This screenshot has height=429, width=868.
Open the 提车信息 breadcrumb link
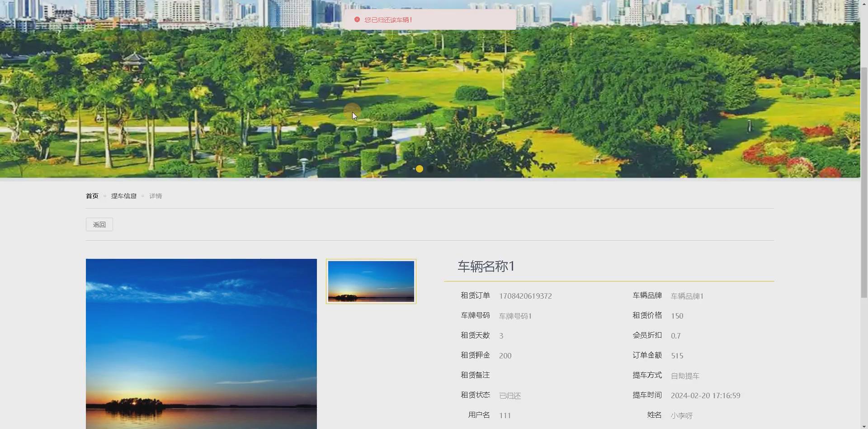(x=124, y=195)
